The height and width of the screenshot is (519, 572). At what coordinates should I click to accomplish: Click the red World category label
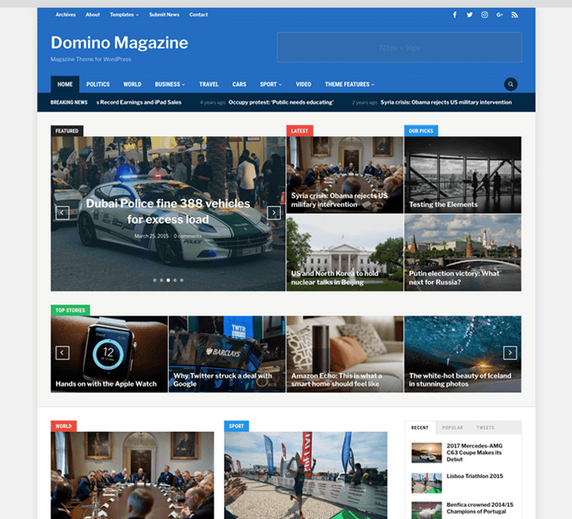point(63,426)
